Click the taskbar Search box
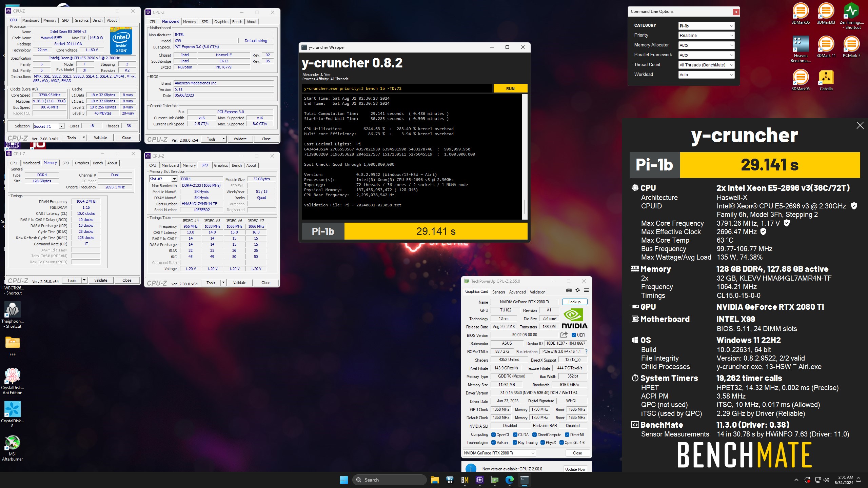The image size is (868, 488). [x=389, y=480]
